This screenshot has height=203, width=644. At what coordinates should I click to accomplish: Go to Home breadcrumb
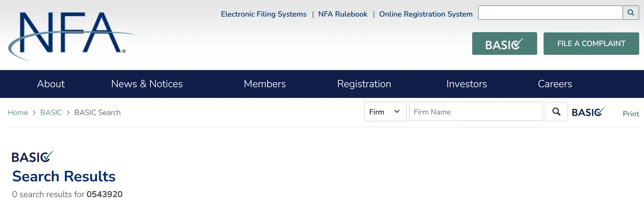tap(18, 113)
